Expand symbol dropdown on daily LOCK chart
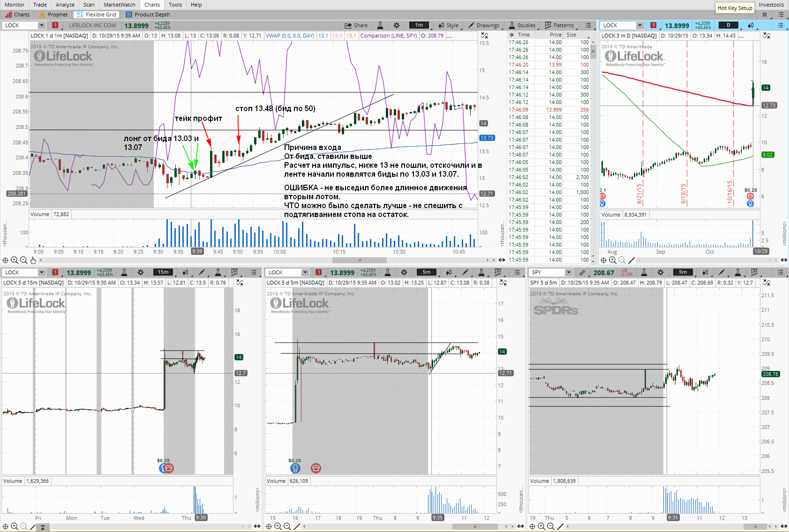Image resolution: width=789 pixels, height=532 pixels. coord(640,25)
